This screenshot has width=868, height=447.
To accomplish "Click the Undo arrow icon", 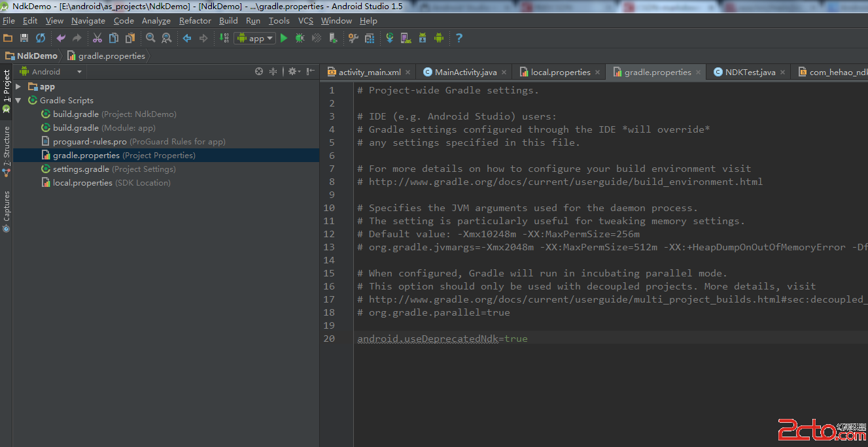I will [x=61, y=39].
